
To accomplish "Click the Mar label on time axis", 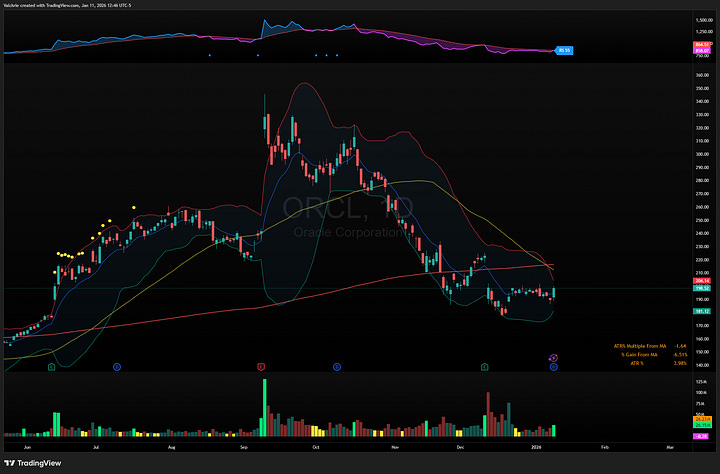I will tap(670, 447).
